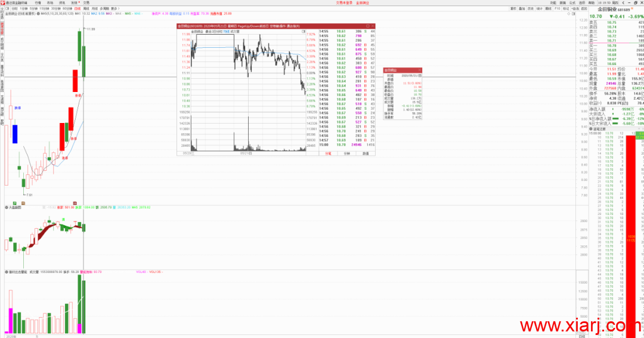Click the 历史 toolbar button
The image size is (644, 338).
(530, 8)
